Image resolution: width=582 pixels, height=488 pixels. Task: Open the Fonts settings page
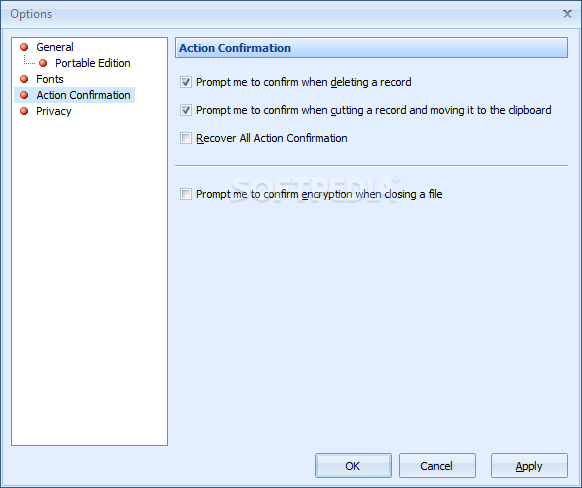[x=50, y=79]
